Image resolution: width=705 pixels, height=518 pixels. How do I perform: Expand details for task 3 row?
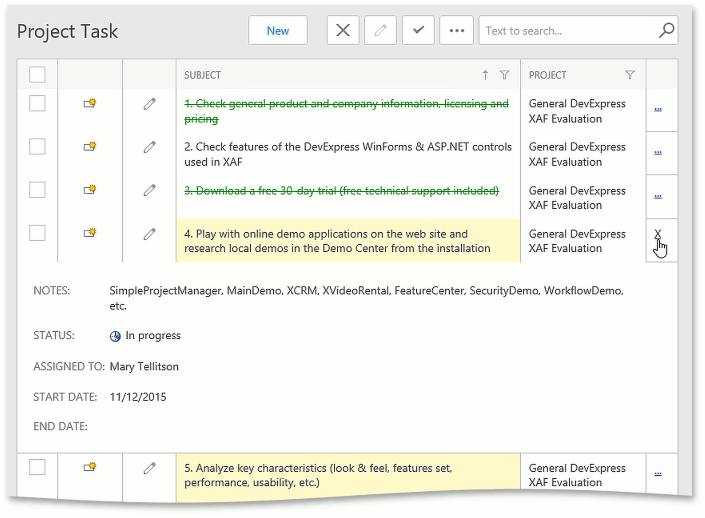[658, 196]
